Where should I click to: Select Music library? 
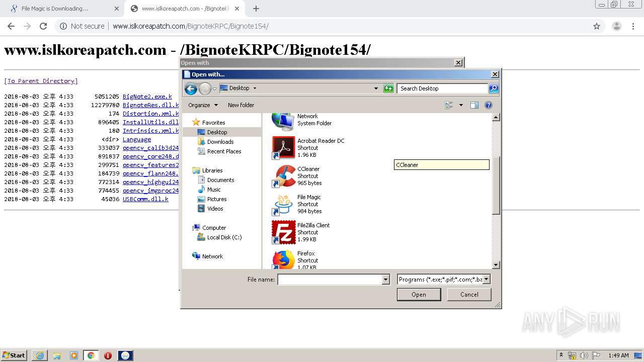(x=214, y=190)
